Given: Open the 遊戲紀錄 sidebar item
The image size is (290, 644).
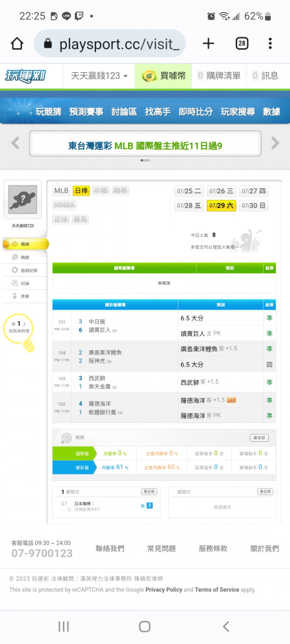Looking at the screenshot, I should tap(24, 270).
